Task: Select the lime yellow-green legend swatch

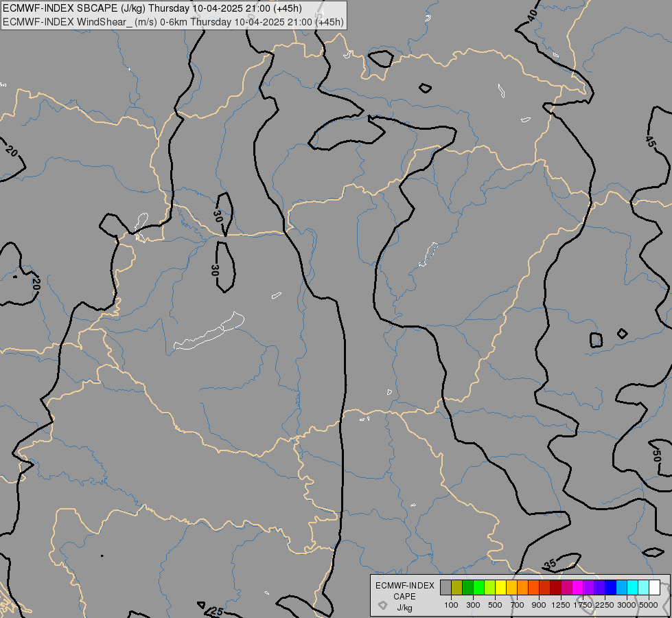Action: (x=489, y=588)
